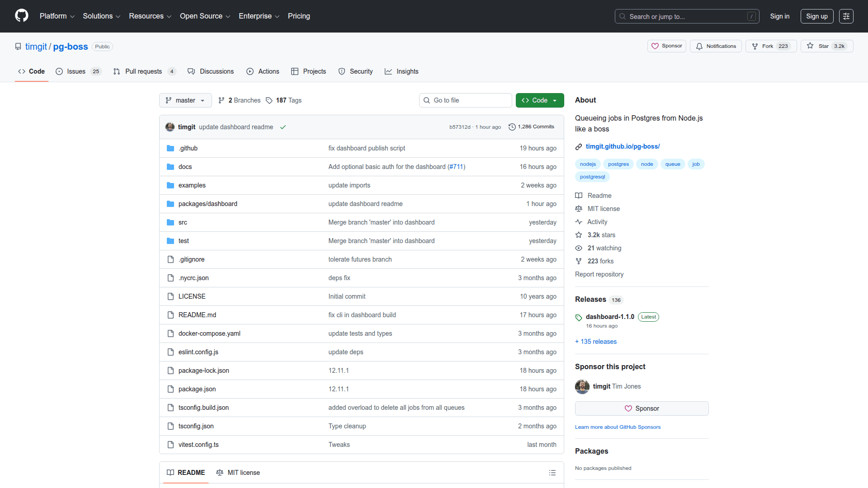Screen dimensions: 868x488
Task: Click the commit history clock icon
Action: tap(512, 127)
